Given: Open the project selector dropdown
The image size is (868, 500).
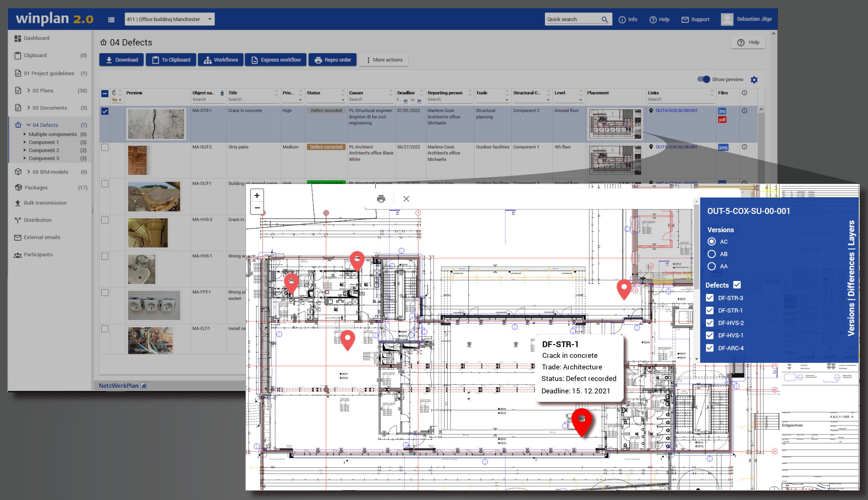Looking at the screenshot, I should [x=170, y=19].
